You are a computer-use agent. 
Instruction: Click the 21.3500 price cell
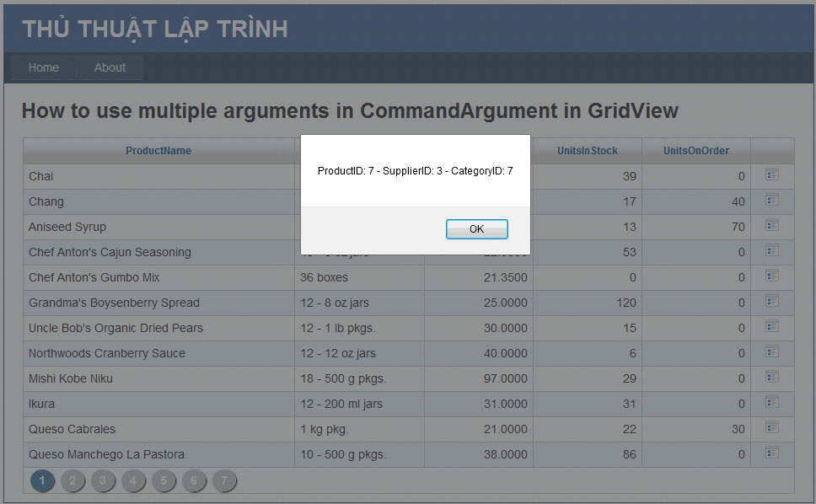tap(479, 278)
